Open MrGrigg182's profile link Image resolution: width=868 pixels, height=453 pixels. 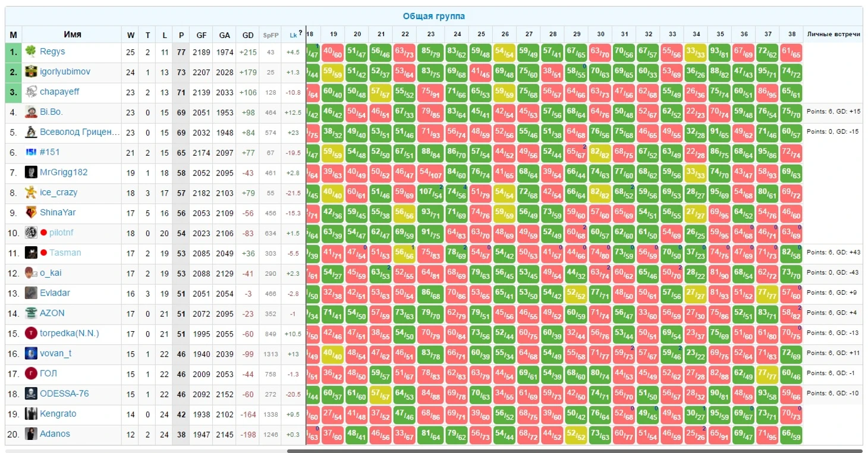pyautogui.click(x=64, y=172)
